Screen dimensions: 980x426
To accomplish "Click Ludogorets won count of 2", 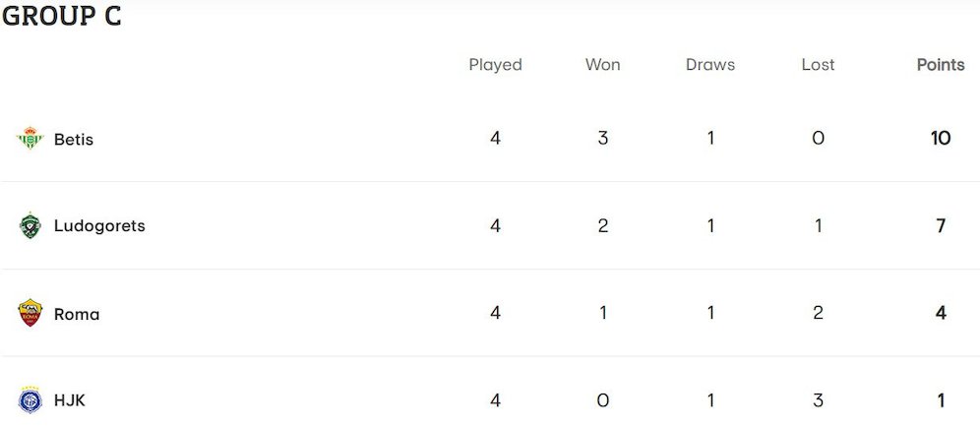I will [602, 226].
